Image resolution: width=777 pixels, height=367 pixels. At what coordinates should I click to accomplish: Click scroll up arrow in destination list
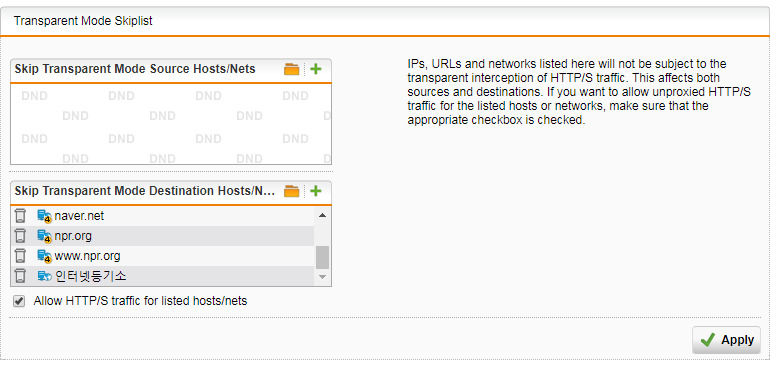(322, 215)
